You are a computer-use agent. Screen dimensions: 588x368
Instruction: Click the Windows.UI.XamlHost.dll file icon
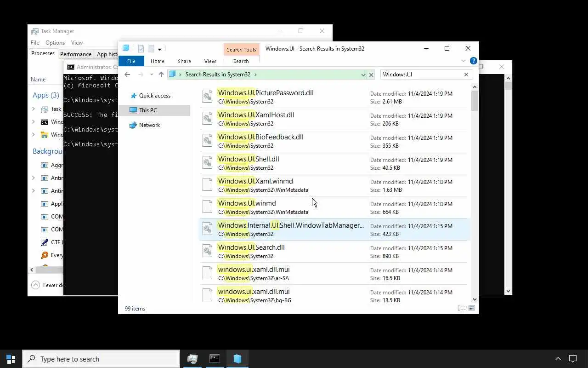[x=208, y=119]
